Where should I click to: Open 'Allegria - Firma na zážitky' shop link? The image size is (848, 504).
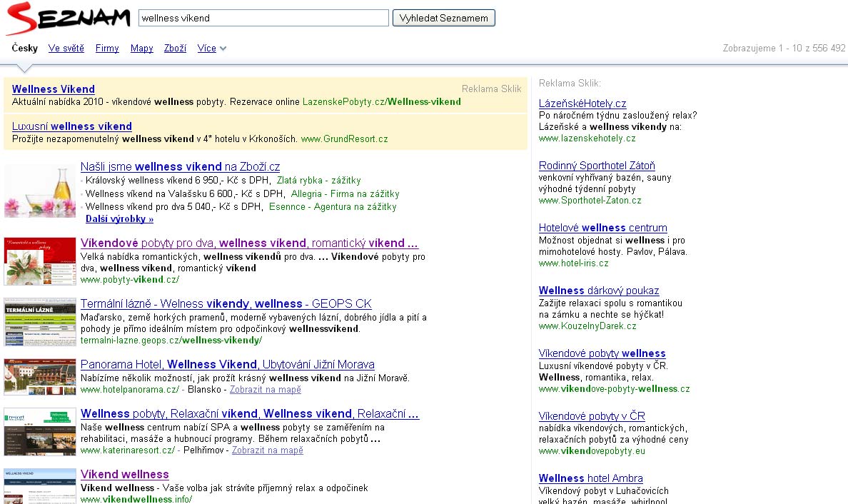tap(345, 193)
